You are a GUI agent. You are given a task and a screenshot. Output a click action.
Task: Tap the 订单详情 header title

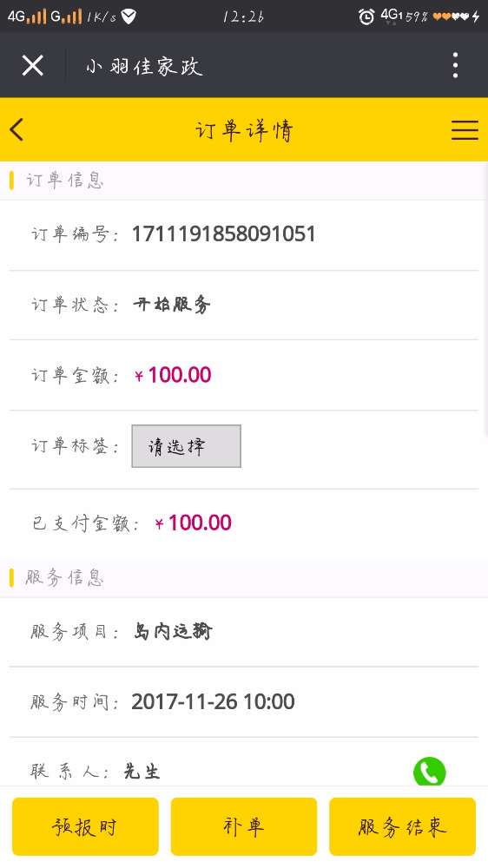(244, 131)
